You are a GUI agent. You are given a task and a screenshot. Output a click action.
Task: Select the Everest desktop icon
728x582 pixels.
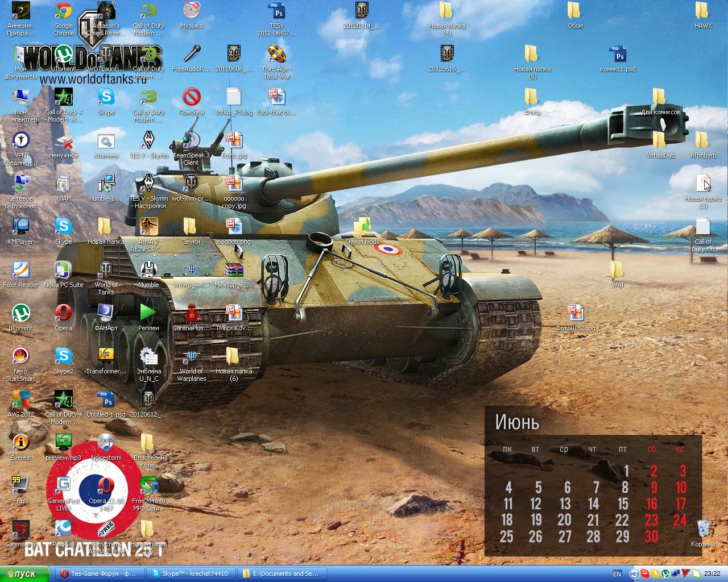20,443
